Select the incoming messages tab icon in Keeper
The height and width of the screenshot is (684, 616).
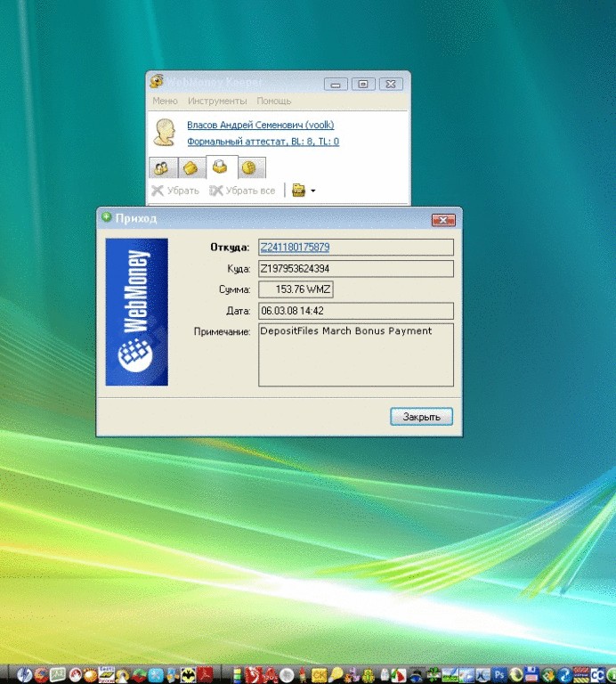[x=222, y=167]
